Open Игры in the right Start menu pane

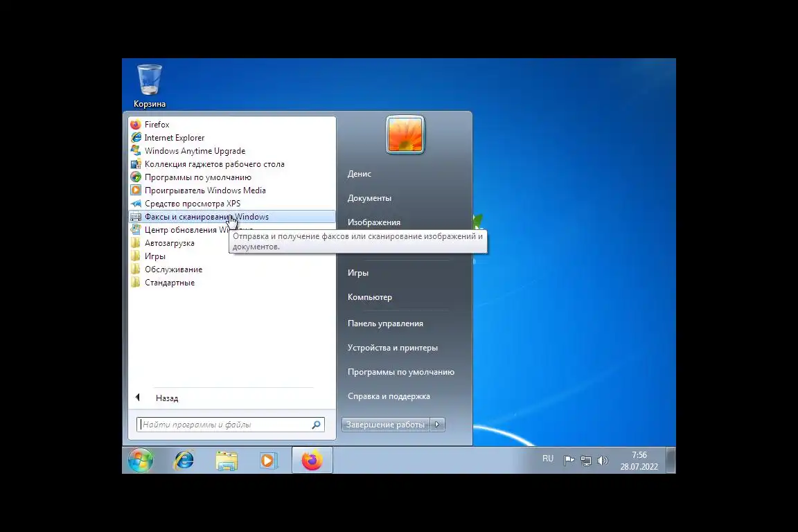[358, 273]
